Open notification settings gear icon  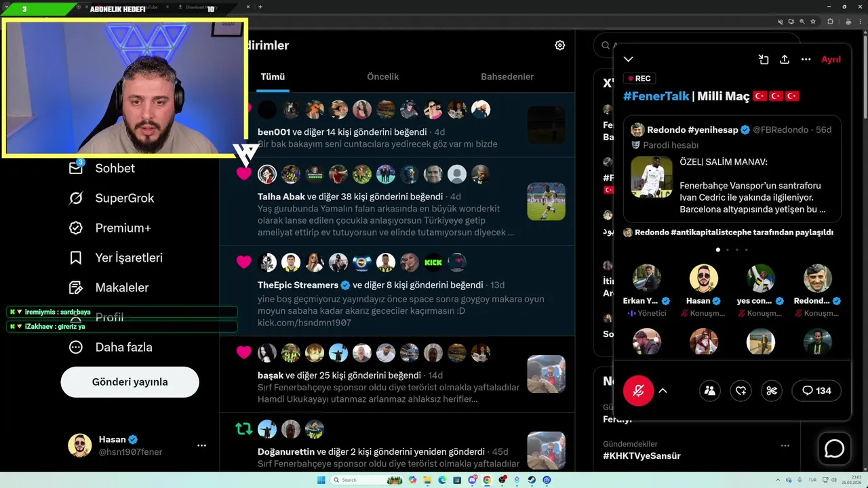(559, 45)
